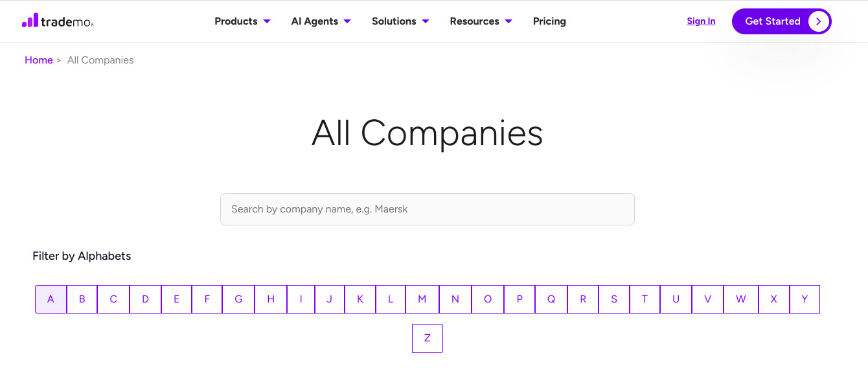Filter companies by letter B
The image size is (868, 377).
click(x=82, y=299)
